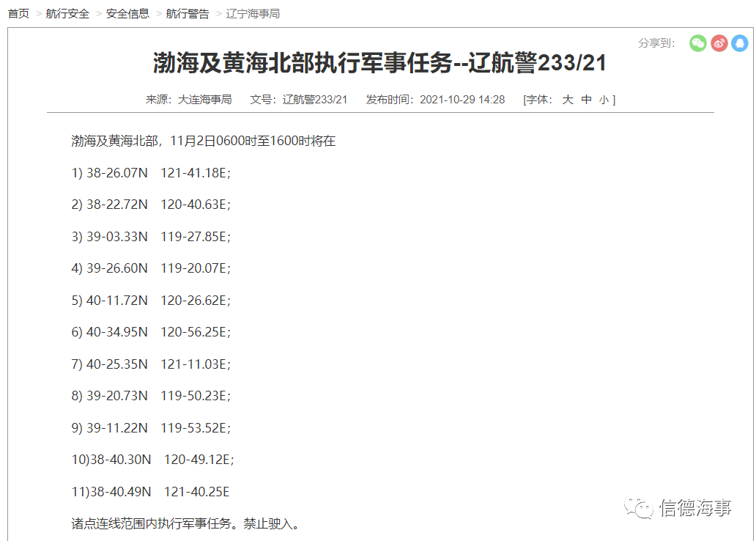Screen dimensions: 756x541
Task: Open the 航行安全 breadcrumb link
Action: 67,13
